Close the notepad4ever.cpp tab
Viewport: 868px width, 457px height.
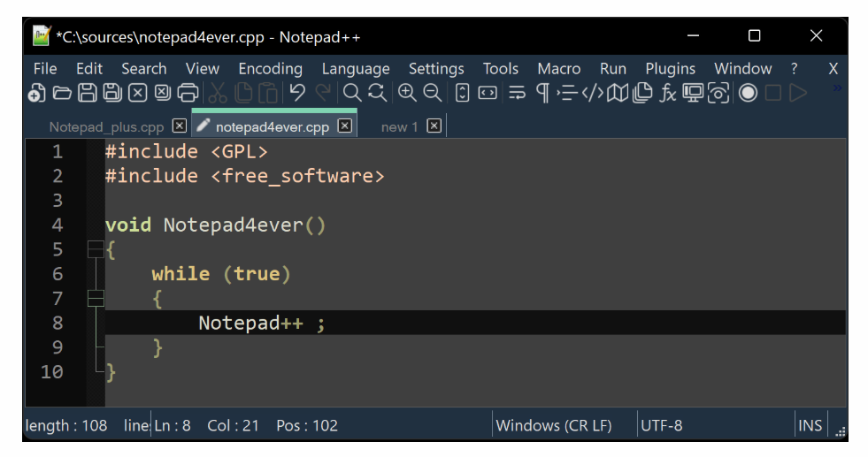pyautogui.click(x=345, y=126)
